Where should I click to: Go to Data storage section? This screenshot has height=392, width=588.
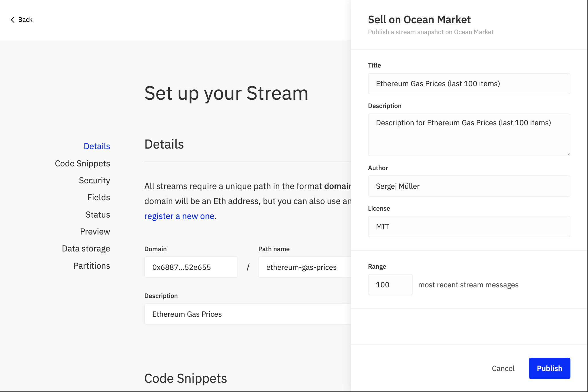(86, 249)
